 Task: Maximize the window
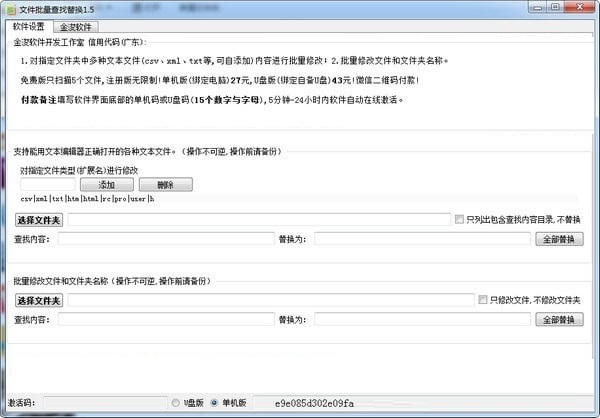(x=555, y=7)
